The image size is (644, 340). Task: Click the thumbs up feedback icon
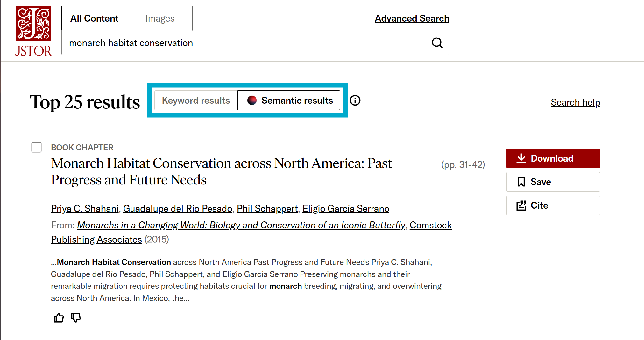59,317
